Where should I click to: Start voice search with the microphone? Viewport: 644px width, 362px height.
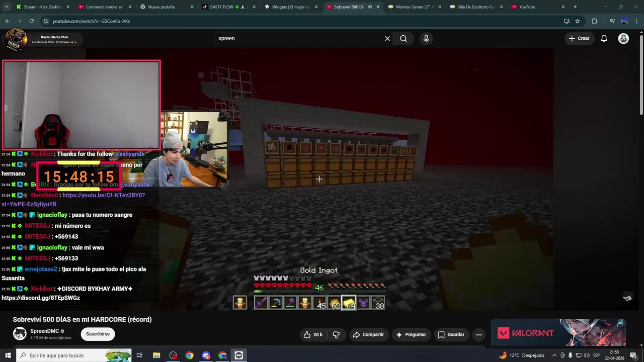[426, 38]
